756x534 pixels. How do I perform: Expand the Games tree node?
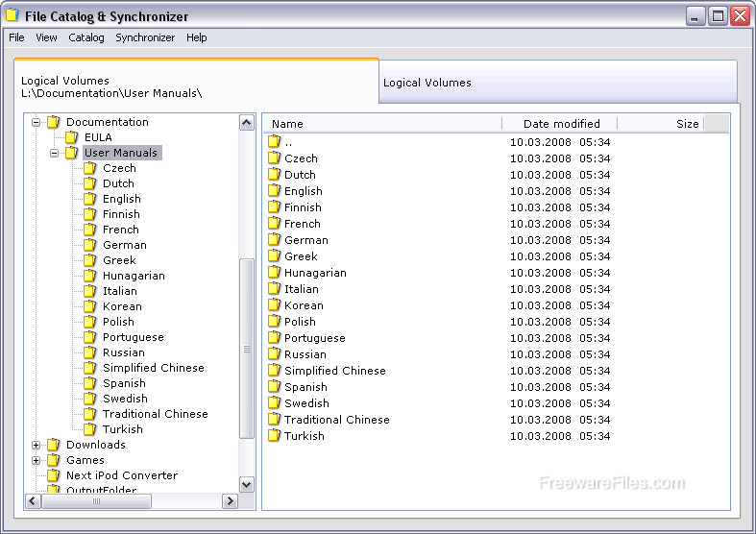[37, 460]
